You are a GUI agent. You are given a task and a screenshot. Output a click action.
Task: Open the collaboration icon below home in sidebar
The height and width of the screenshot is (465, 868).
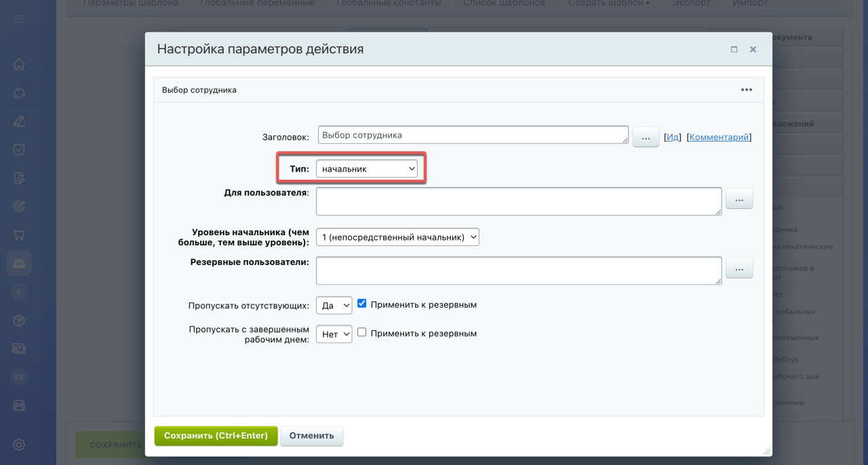click(19, 94)
